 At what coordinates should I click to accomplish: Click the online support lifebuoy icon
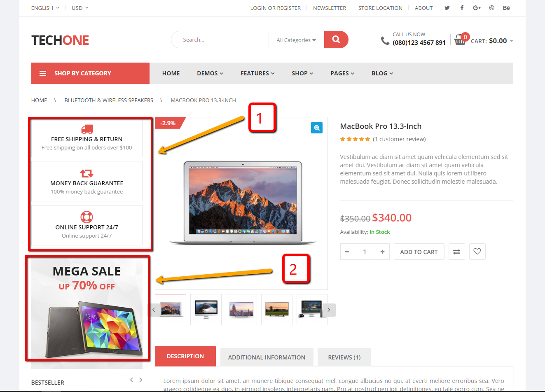(87, 217)
